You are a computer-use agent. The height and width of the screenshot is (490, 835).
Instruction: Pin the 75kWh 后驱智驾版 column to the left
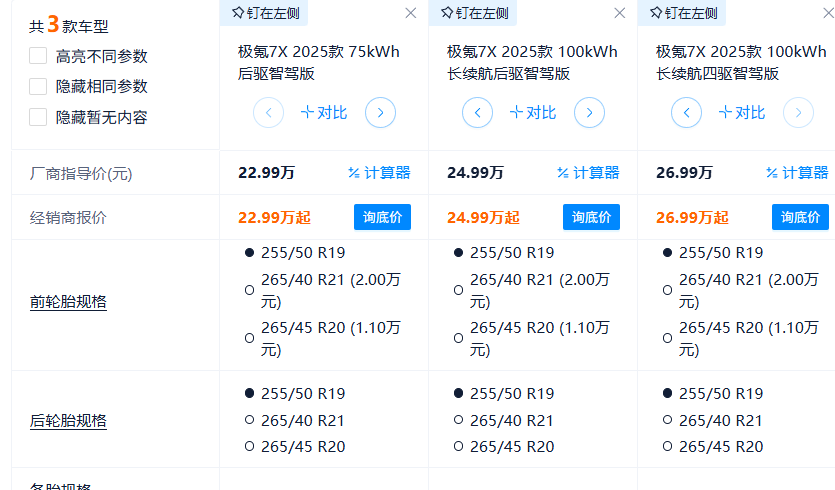(265, 13)
